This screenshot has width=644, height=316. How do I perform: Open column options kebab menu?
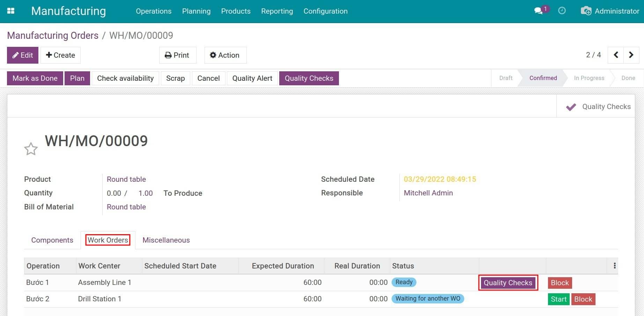coord(614,266)
